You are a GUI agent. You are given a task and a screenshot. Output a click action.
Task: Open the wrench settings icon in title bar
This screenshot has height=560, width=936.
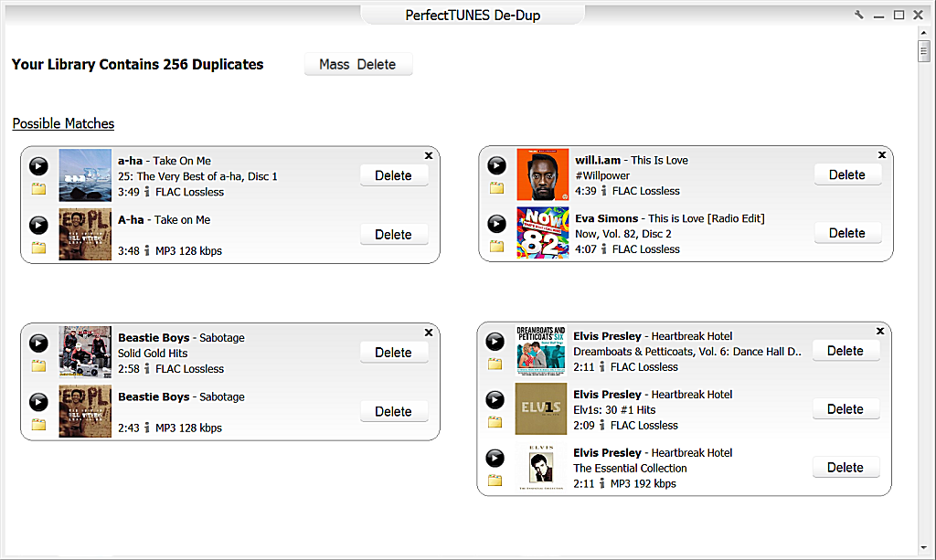click(859, 15)
